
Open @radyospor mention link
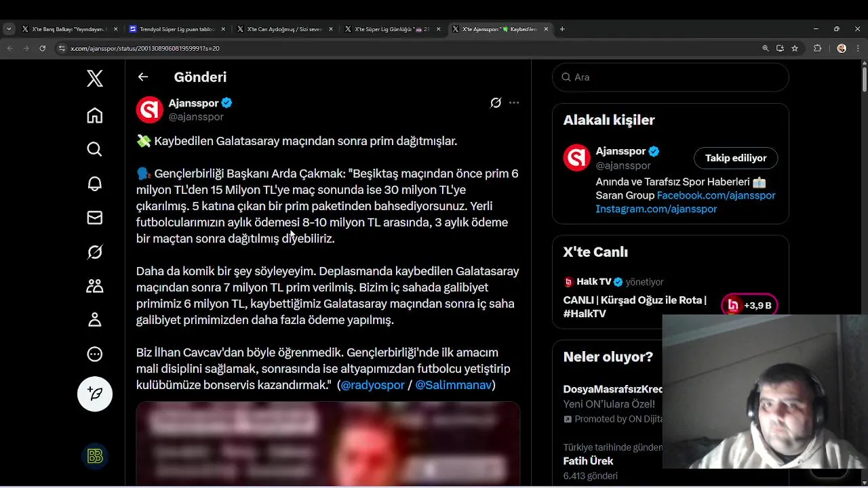point(372,385)
